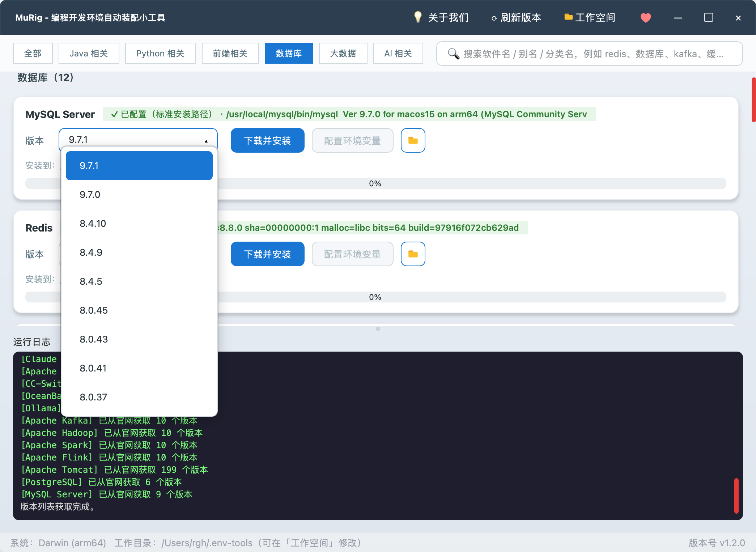756x552 pixels.
Task: Choose version 9.7.0 from dropdown list
Action: [x=139, y=195]
